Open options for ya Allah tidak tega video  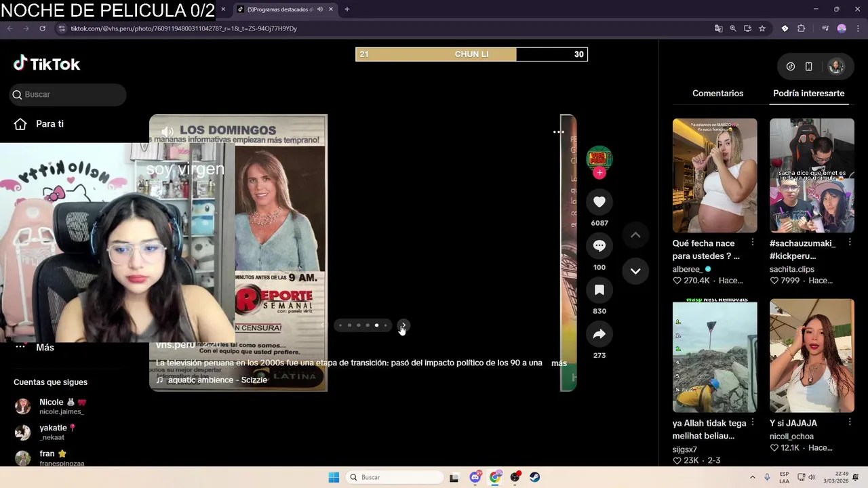[753, 422]
